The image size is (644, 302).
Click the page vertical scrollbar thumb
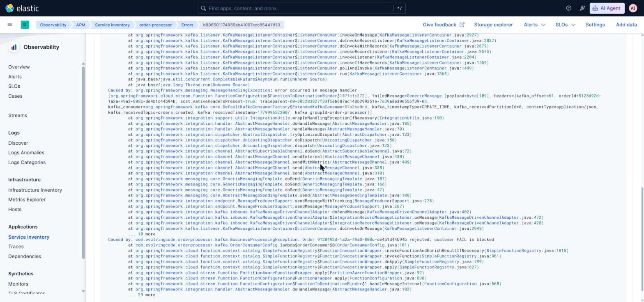pos(642,239)
